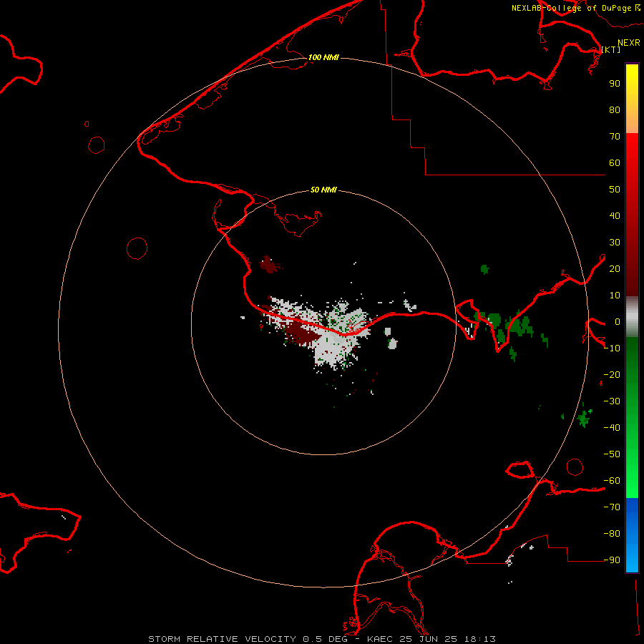Click the positive 90 value on velocity scale

click(x=615, y=84)
